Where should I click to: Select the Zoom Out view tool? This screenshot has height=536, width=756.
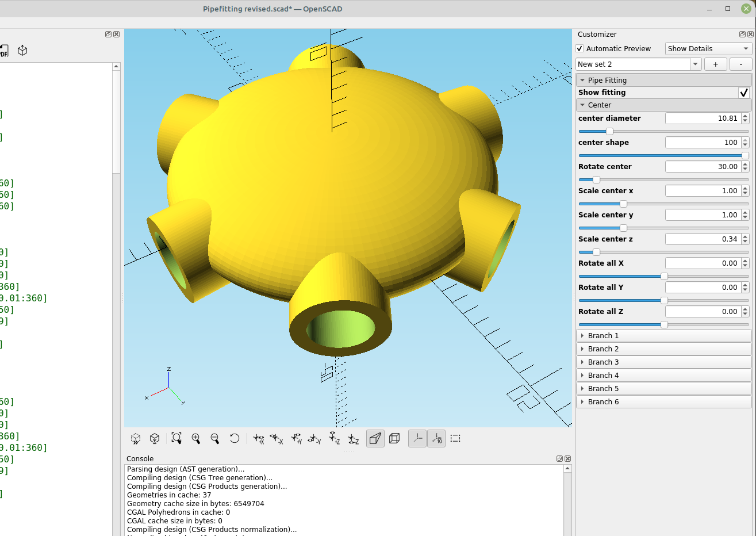215,438
